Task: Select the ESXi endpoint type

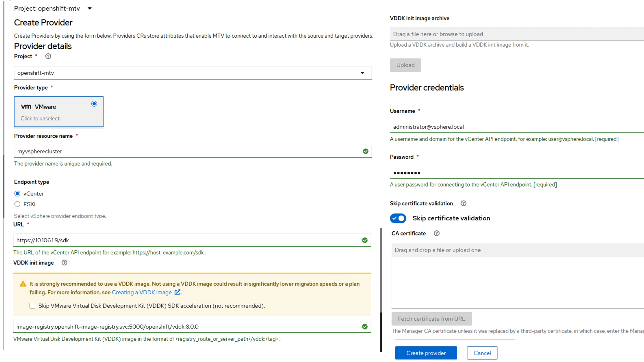Action: pos(17,204)
